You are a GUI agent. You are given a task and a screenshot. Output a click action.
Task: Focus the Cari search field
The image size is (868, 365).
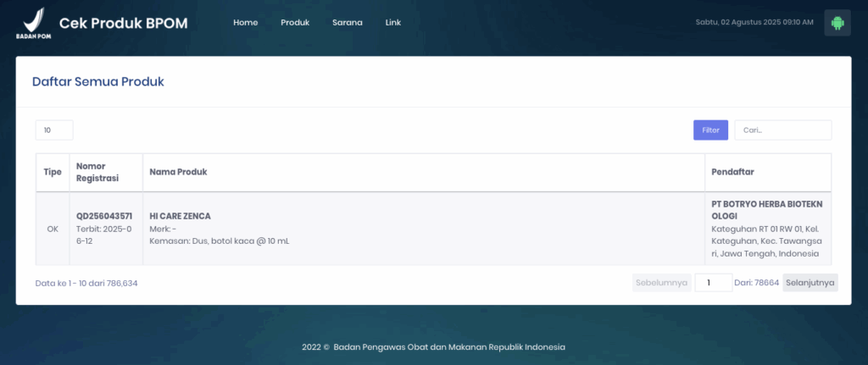tap(782, 130)
